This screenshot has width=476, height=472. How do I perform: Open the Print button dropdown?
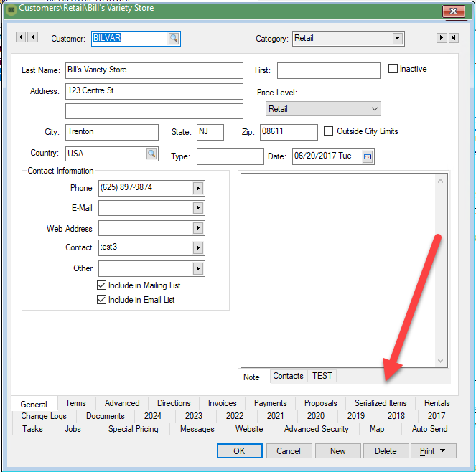point(444,451)
